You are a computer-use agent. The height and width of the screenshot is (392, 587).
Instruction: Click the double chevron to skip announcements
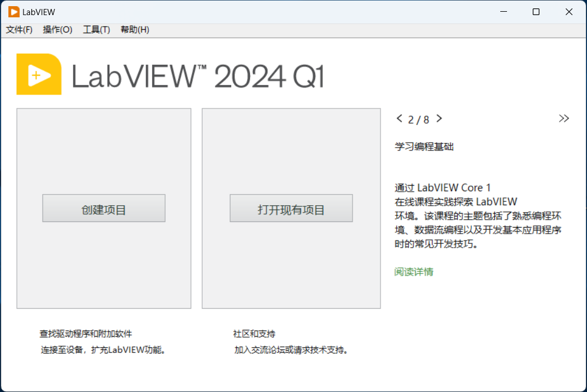click(564, 118)
